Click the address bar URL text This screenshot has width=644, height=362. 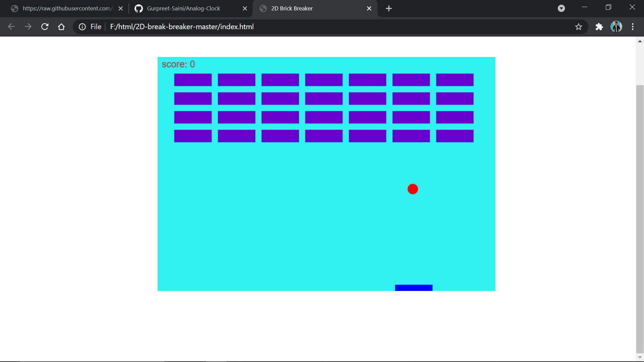(x=182, y=27)
